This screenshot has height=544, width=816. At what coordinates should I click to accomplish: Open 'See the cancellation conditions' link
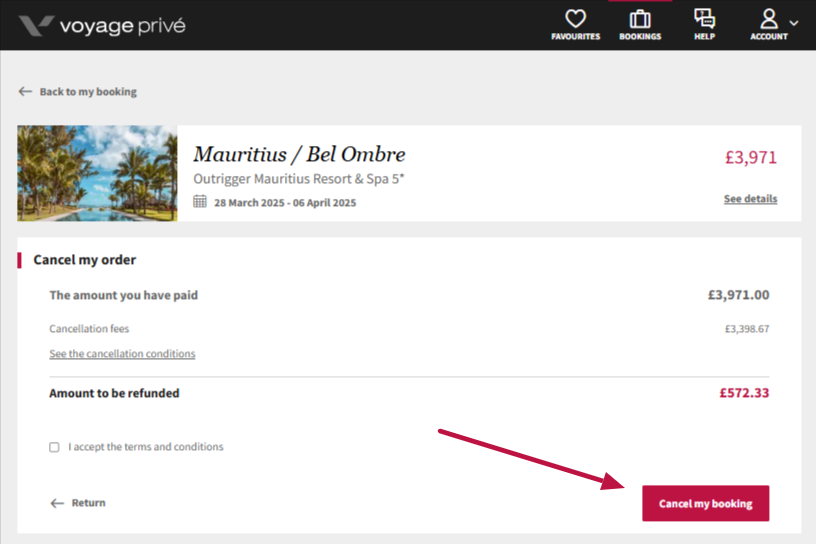(122, 353)
